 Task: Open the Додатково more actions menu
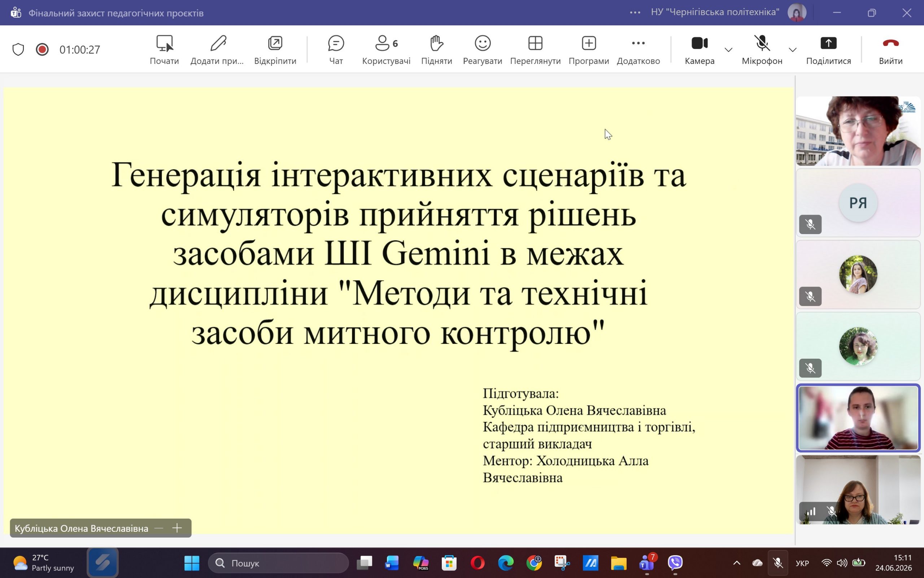(638, 50)
